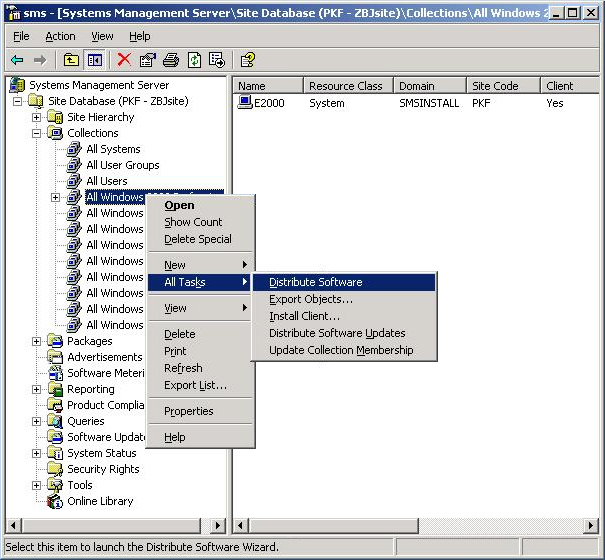605x560 pixels.
Task: Click the Export List toolbar icon
Action: 217,60
